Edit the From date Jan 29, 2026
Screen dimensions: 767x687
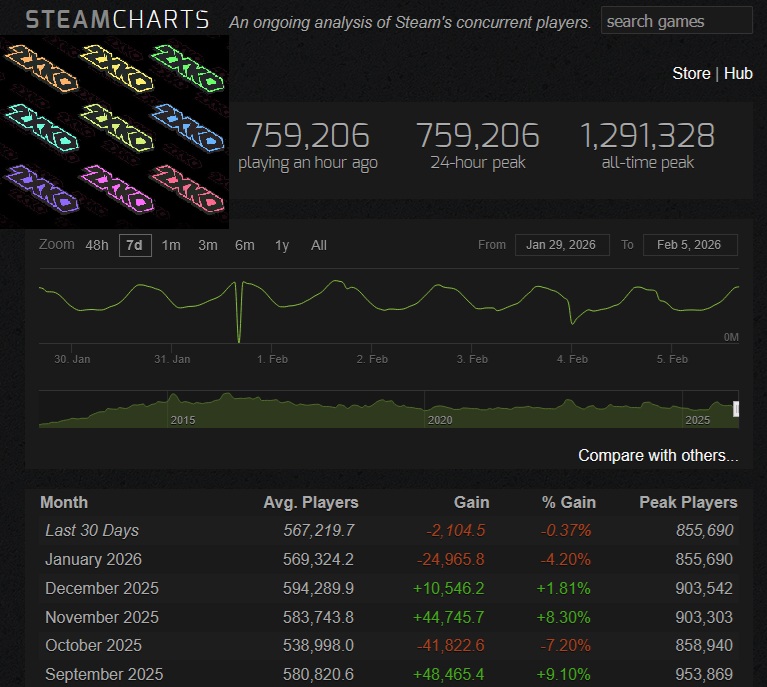tap(562, 245)
